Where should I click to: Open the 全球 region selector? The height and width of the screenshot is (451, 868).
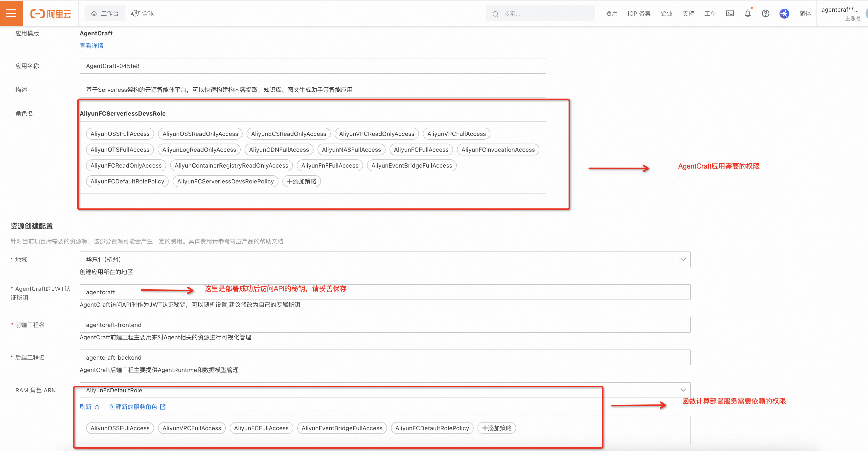[142, 14]
